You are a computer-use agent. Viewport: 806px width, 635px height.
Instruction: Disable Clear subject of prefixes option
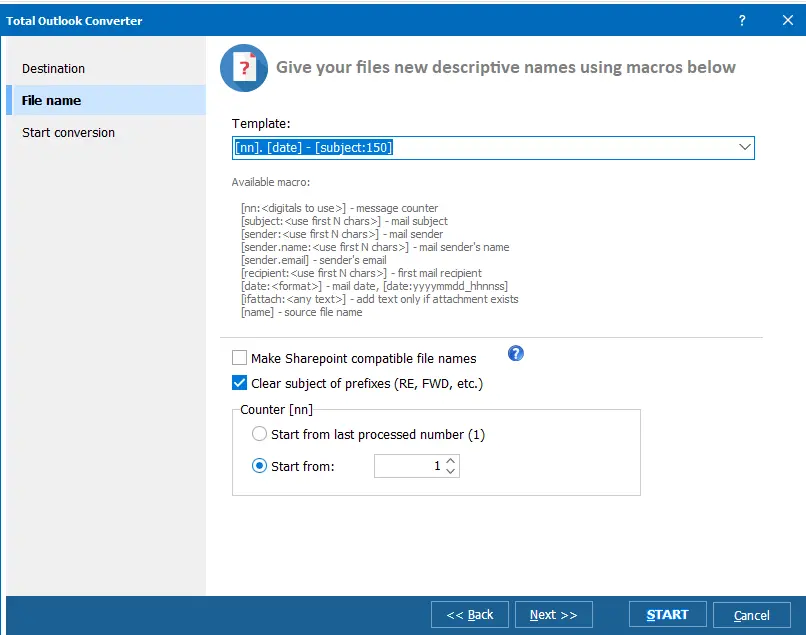click(x=239, y=381)
